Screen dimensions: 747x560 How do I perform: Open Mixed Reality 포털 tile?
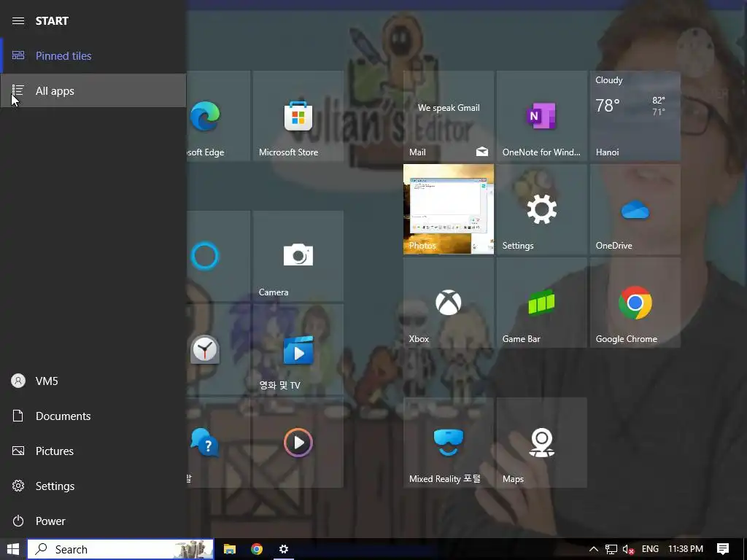[x=449, y=443]
